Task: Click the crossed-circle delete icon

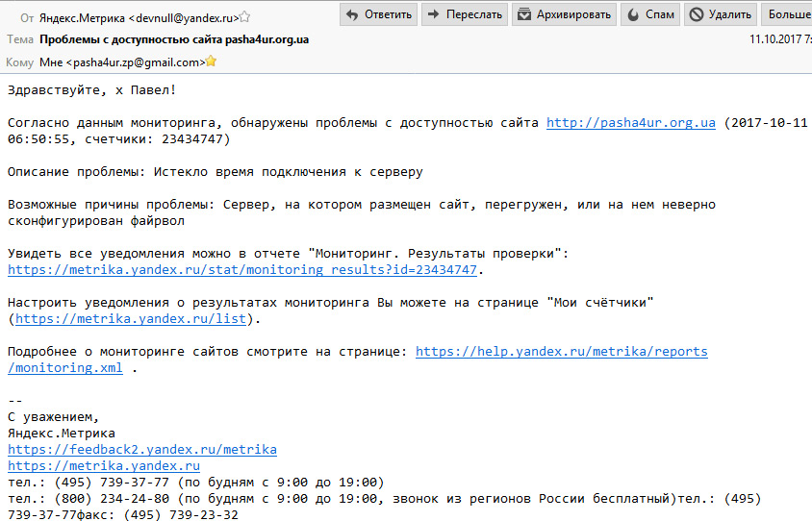Action: tap(697, 14)
